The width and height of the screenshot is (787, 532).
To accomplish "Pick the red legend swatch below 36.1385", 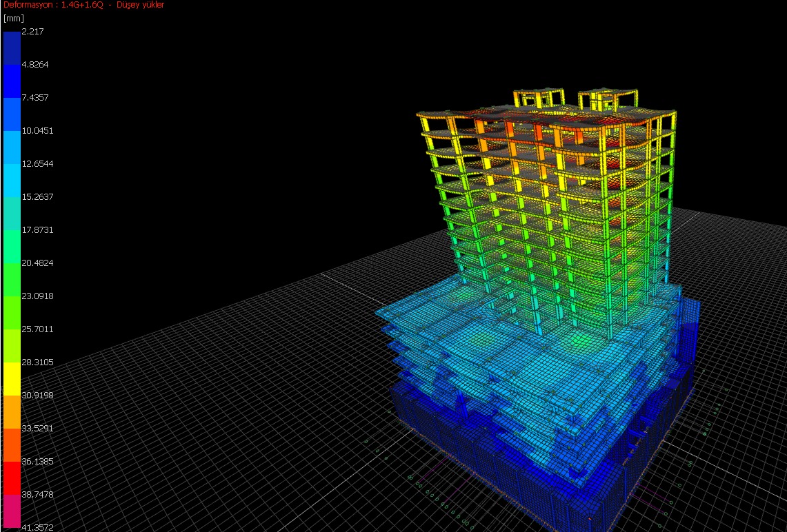I will (x=12, y=478).
